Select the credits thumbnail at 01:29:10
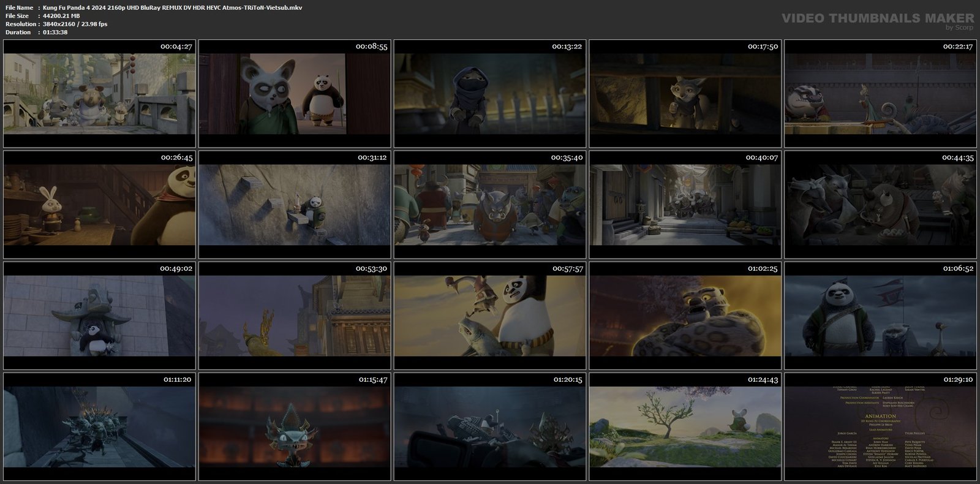 pos(881,426)
